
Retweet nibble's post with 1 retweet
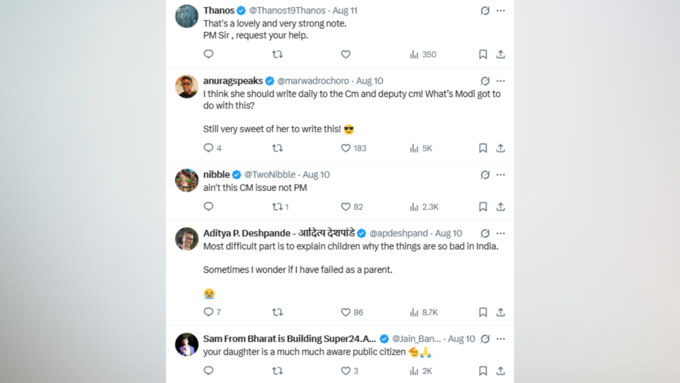tap(280, 207)
